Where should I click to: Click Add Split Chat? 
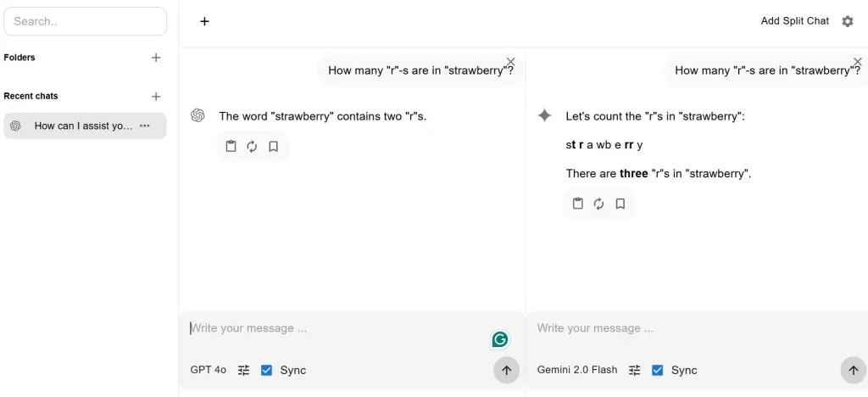point(794,21)
